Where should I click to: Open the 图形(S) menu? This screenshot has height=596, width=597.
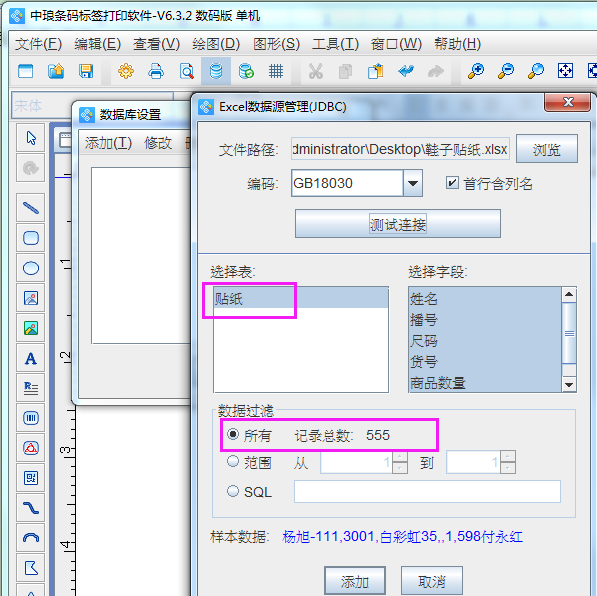pos(276,44)
